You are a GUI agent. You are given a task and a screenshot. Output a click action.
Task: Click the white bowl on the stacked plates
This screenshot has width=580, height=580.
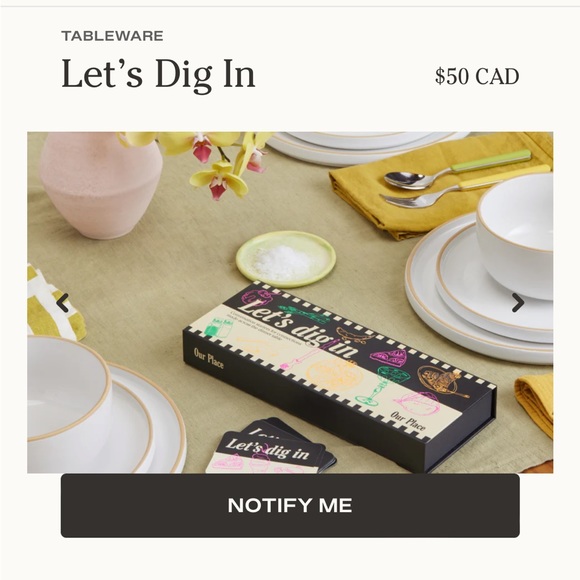click(x=515, y=235)
